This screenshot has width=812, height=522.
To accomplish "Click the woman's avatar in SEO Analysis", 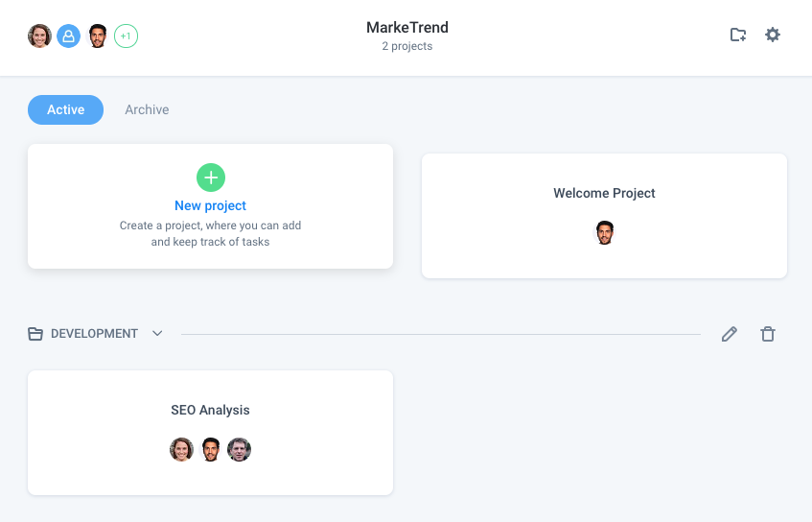I will pos(181,449).
